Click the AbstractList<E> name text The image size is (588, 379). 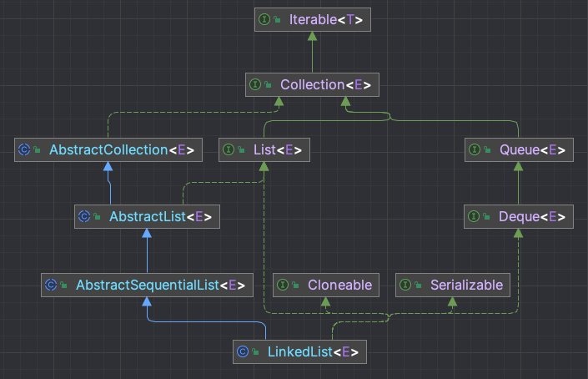tap(160, 216)
